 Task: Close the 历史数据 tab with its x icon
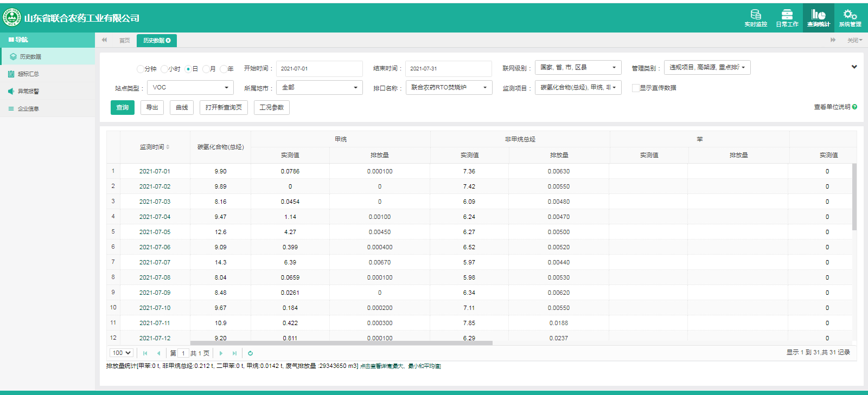168,41
